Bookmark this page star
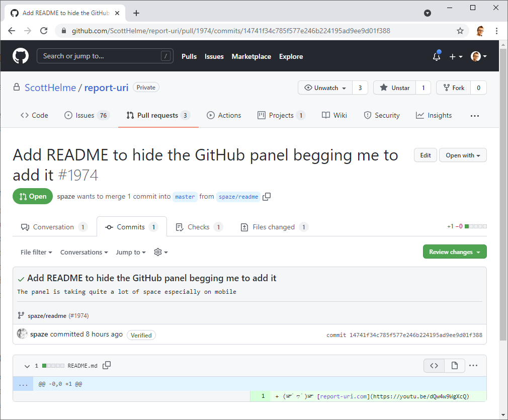Image resolution: width=508 pixels, height=420 pixels. [460, 31]
